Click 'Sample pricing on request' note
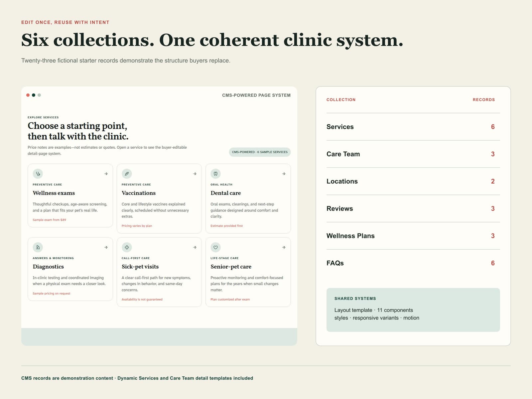The image size is (532, 399). [x=51, y=293]
